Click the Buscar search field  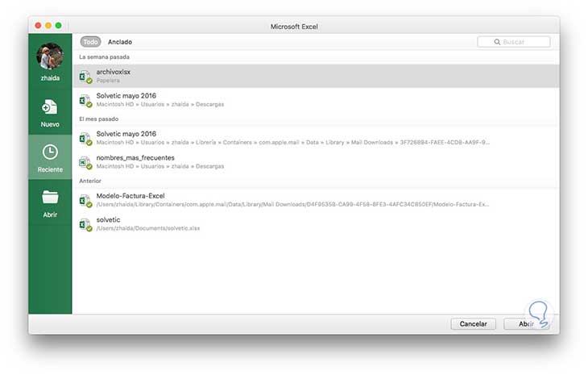(x=514, y=42)
